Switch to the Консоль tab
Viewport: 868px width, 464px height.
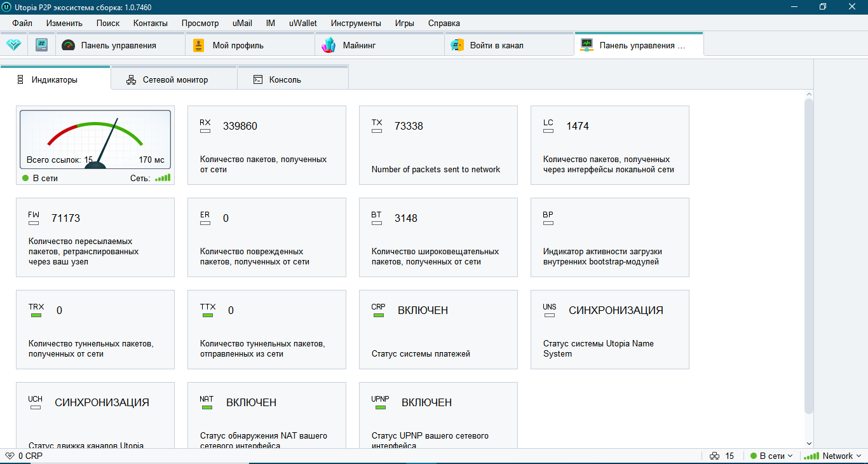point(293,79)
